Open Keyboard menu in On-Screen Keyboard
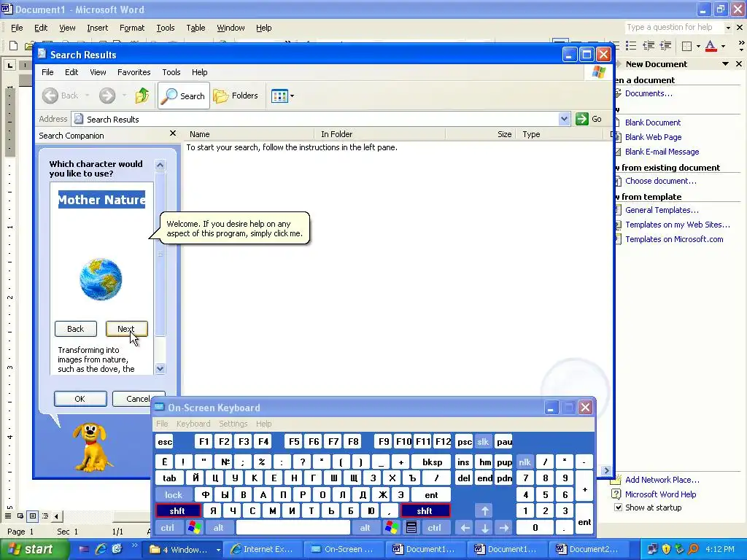The width and height of the screenshot is (747, 560). pyautogui.click(x=193, y=424)
